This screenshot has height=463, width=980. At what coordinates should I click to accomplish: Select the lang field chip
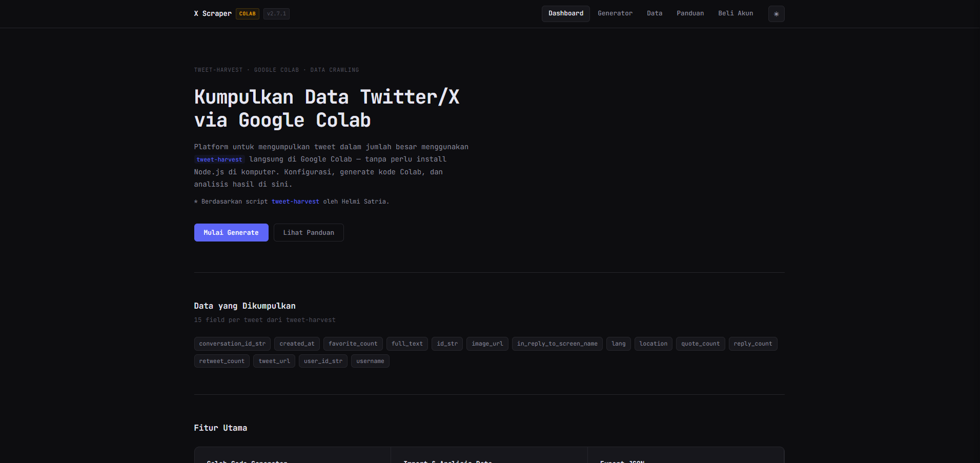point(619,344)
